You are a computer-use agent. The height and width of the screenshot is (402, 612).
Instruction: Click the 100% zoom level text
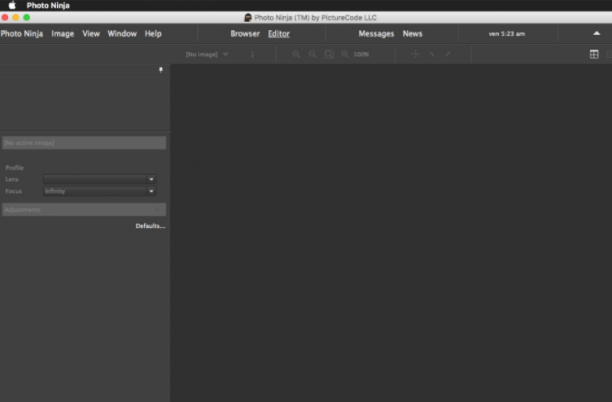point(361,54)
